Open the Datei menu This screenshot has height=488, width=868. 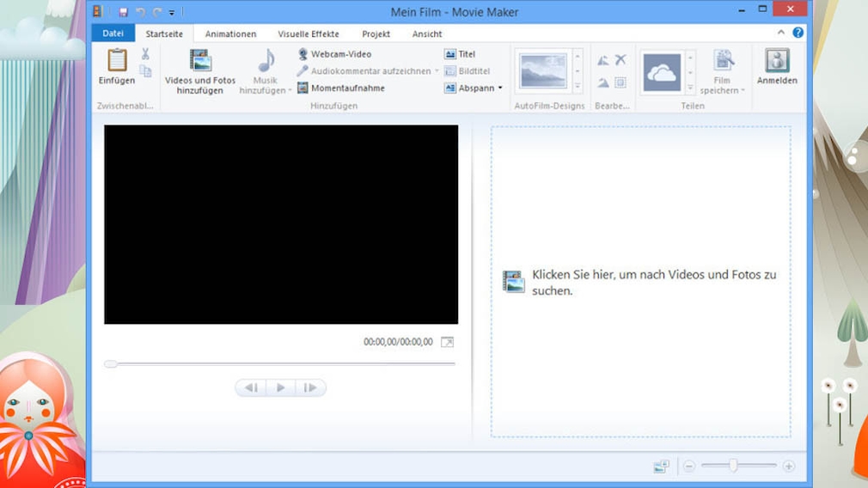(x=113, y=34)
